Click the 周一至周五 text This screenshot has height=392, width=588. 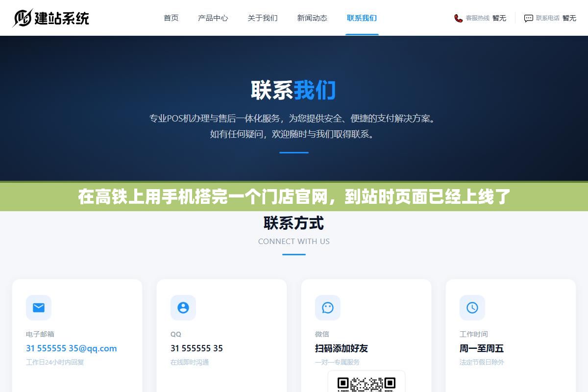pos(482,348)
